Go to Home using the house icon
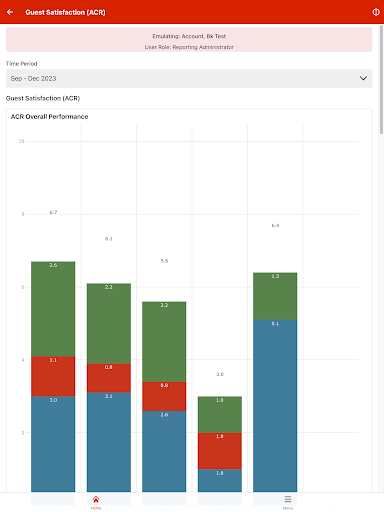 tap(96, 499)
